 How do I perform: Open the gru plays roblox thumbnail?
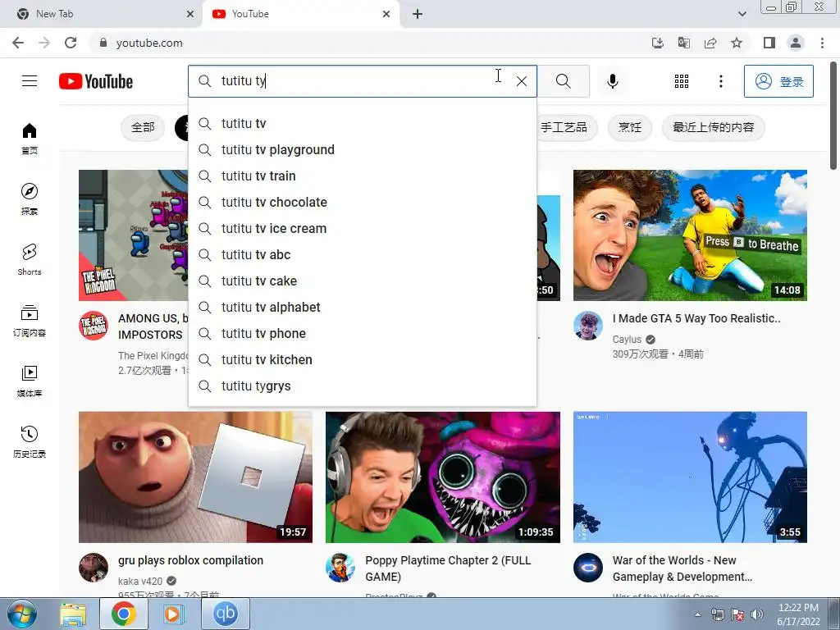[195, 477]
